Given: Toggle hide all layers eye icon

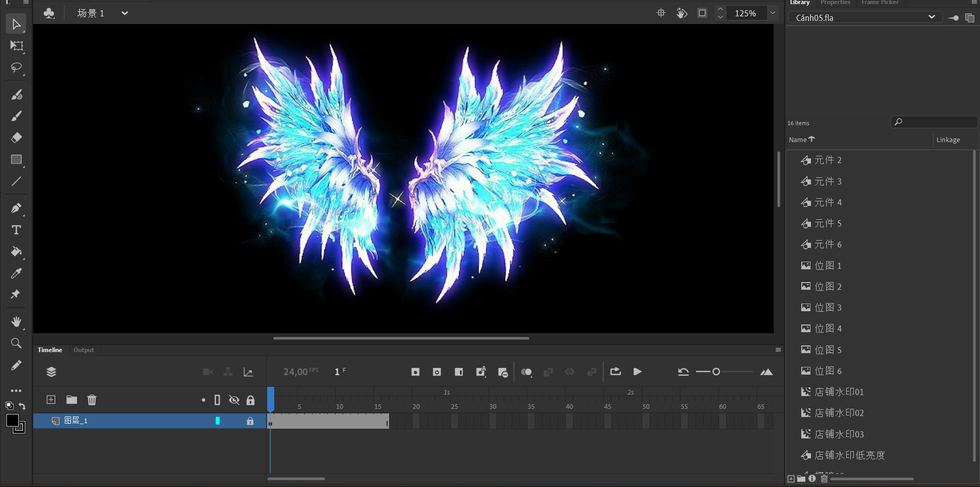Looking at the screenshot, I should 234,400.
